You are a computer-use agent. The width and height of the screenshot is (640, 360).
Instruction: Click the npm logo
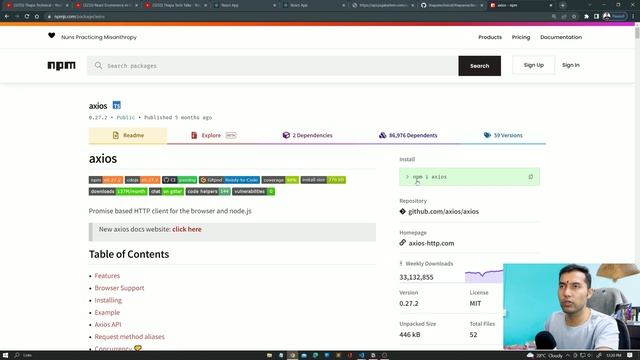point(61,65)
